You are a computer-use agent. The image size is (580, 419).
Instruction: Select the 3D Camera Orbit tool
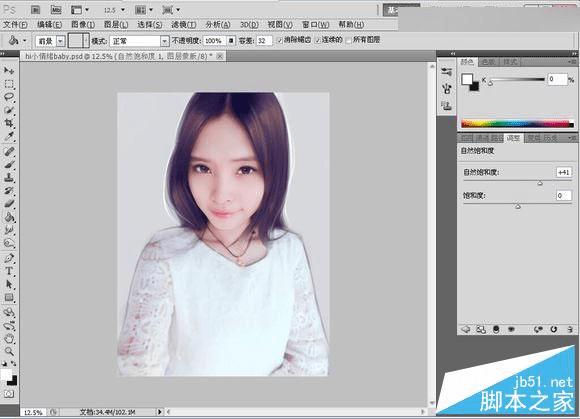click(9, 326)
